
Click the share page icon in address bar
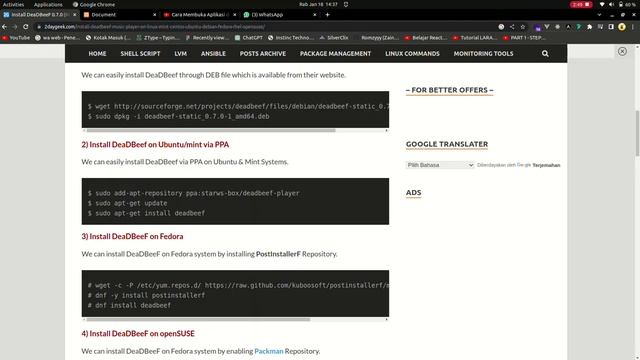pyautogui.click(x=512, y=27)
